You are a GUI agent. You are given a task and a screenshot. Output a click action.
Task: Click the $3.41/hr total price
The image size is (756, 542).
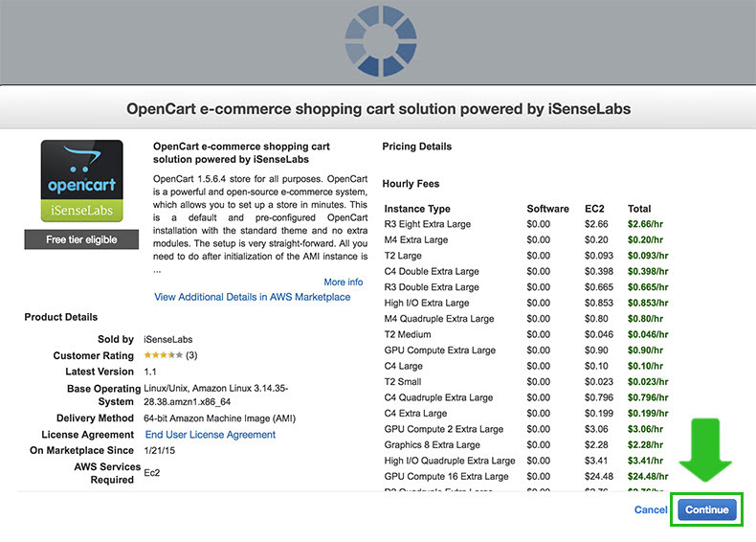[645, 461]
